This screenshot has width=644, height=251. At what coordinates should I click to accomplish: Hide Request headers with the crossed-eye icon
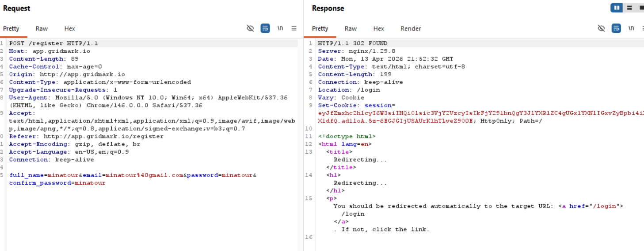250,28
